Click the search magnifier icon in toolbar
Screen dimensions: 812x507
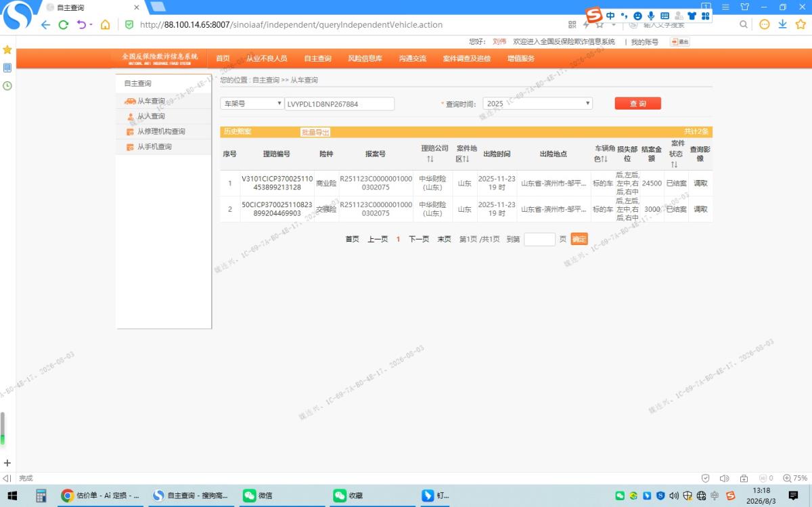tap(743, 24)
